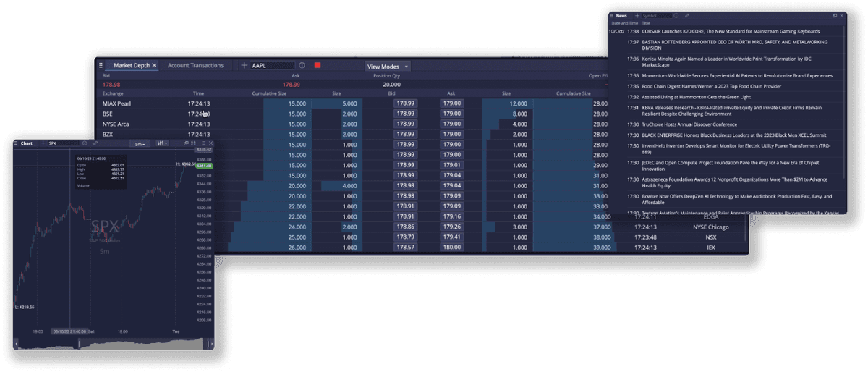Click the plus icon beside the AAPL symbol field
The height and width of the screenshot is (372, 868).
(x=244, y=66)
